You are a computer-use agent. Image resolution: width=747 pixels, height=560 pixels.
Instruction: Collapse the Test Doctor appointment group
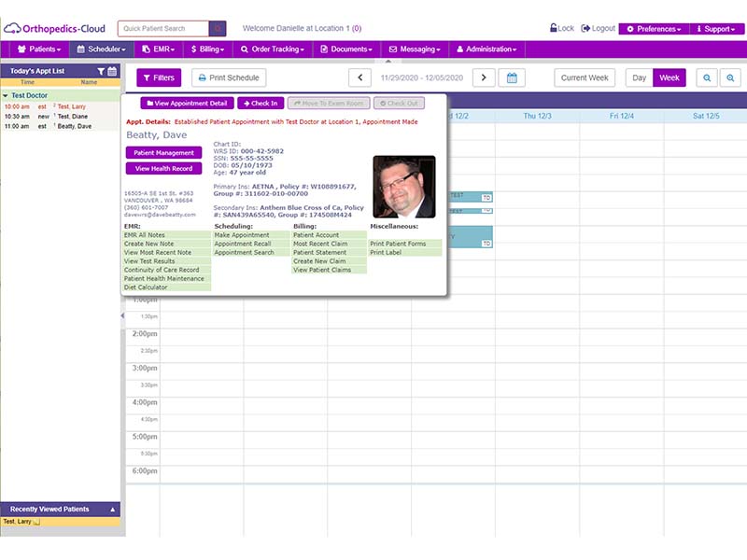click(x=6, y=96)
